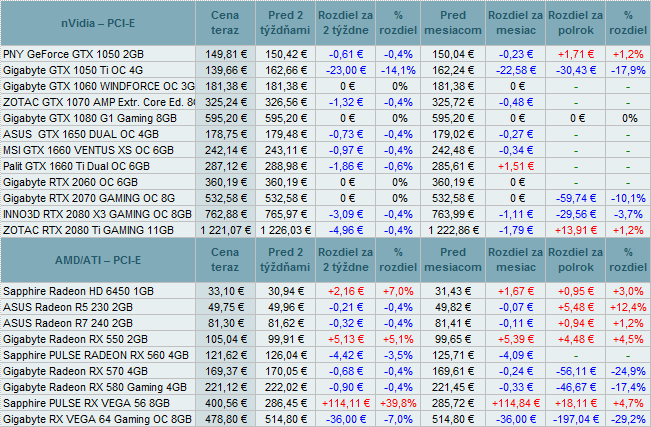Click Gigabyte RX VEGA 64 Gaming OC 8GB

point(98,420)
